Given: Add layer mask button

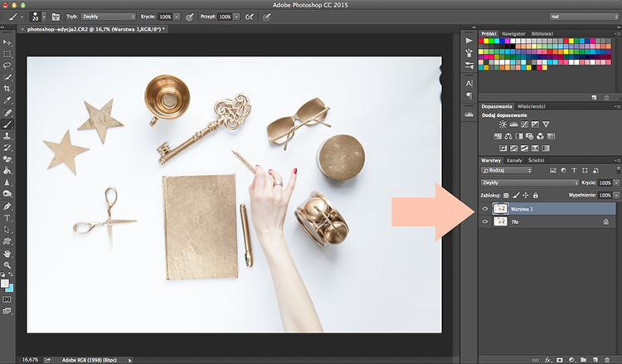Looking at the screenshot, I should click(560, 360).
